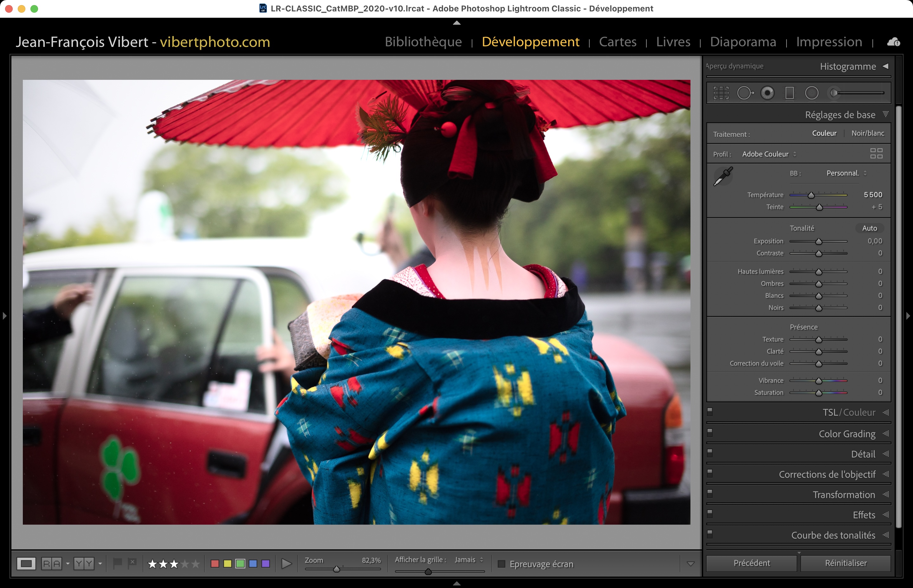The height and width of the screenshot is (588, 913).
Task: Pick the white balance eyedropper
Action: (723, 176)
